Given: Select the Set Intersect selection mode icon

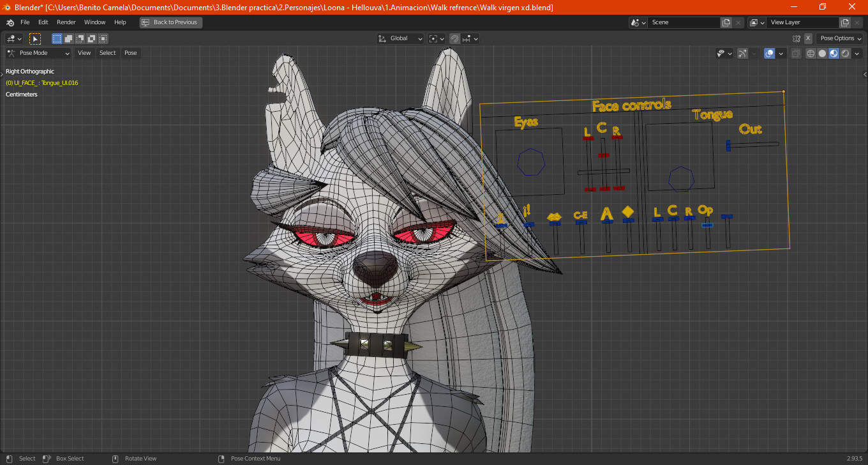Looking at the screenshot, I should [103, 38].
